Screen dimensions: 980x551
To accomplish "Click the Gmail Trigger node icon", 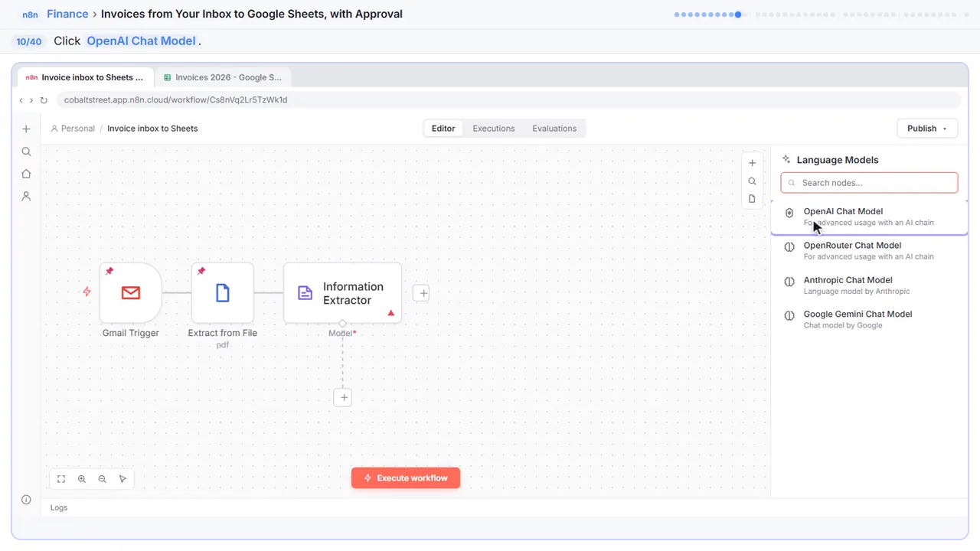I will coord(131,292).
